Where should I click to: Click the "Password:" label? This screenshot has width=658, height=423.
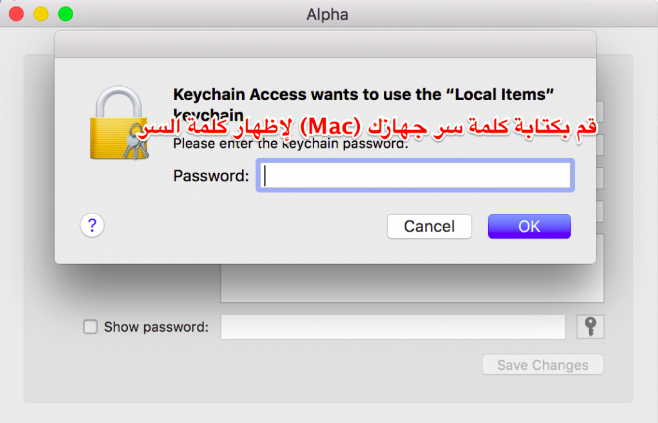click(x=211, y=177)
